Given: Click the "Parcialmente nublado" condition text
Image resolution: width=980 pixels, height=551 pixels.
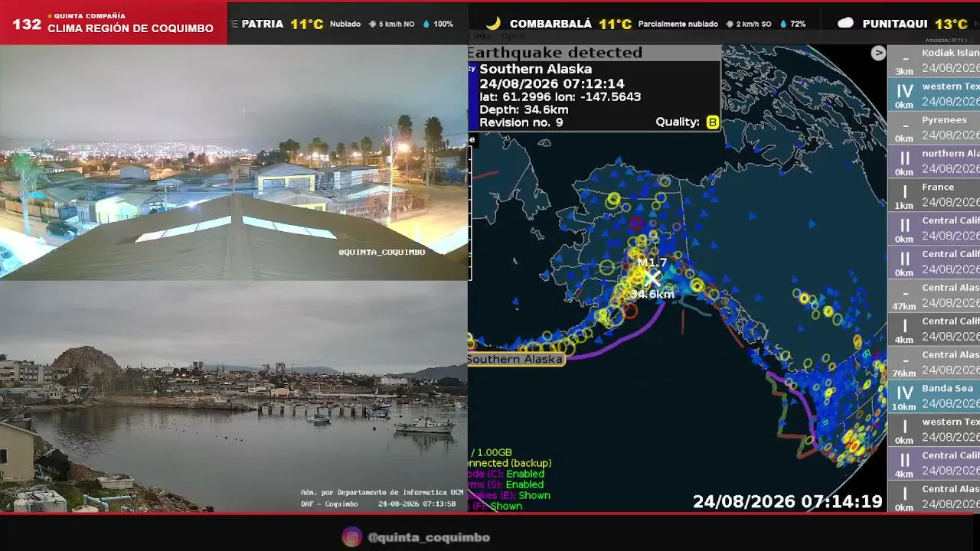Looking at the screenshot, I should (678, 24).
